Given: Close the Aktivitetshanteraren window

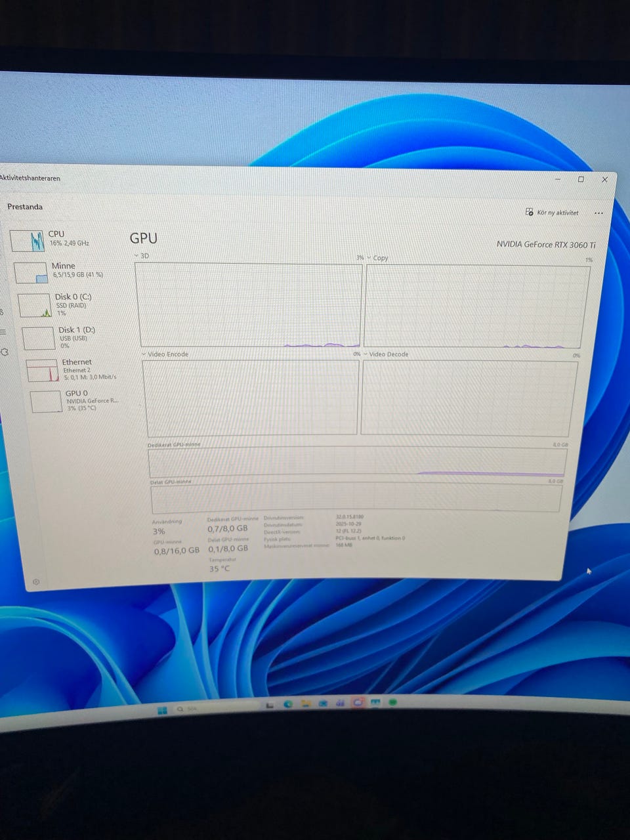Looking at the screenshot, I should [x=604, y=179].
